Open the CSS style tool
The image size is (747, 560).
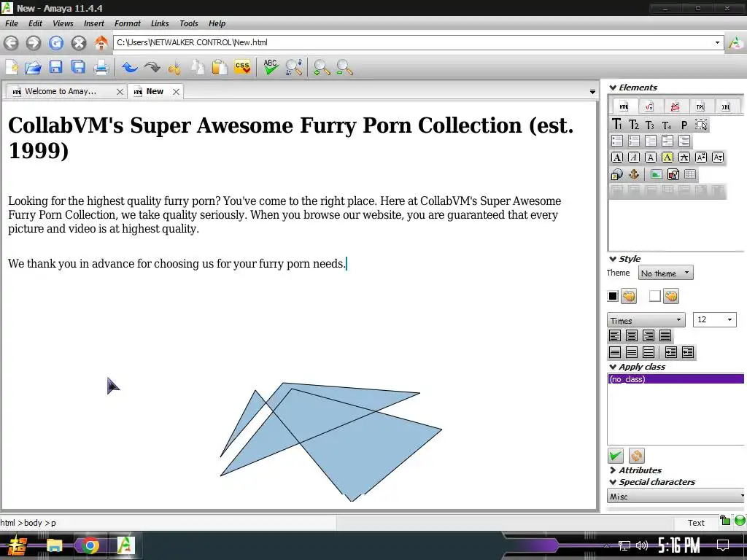tap(242, 67)
